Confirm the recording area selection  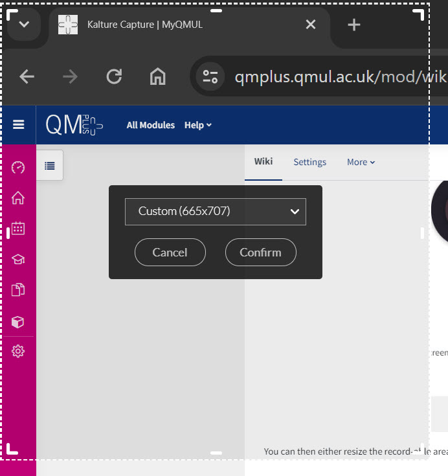260,253
